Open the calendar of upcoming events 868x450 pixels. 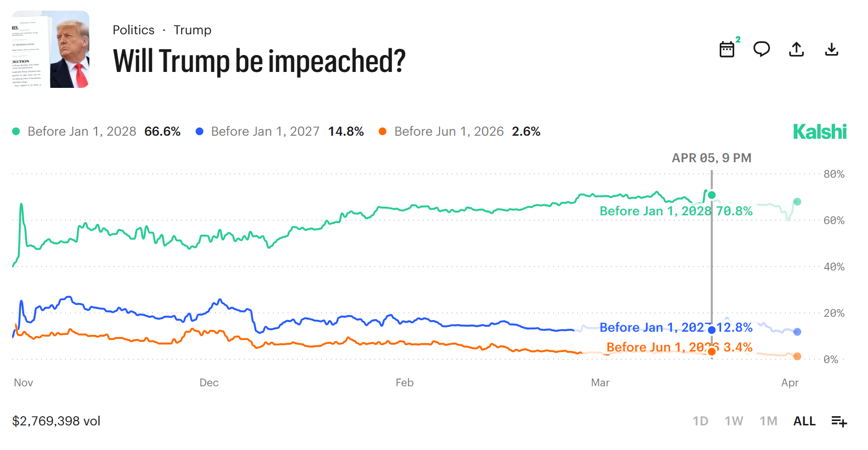[x=727, y=50]
